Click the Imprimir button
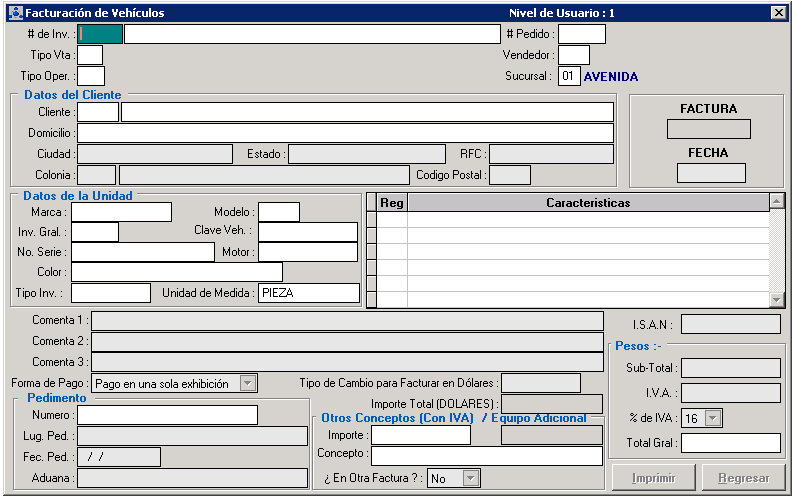 pyautogui.click(x=653, y=479)
